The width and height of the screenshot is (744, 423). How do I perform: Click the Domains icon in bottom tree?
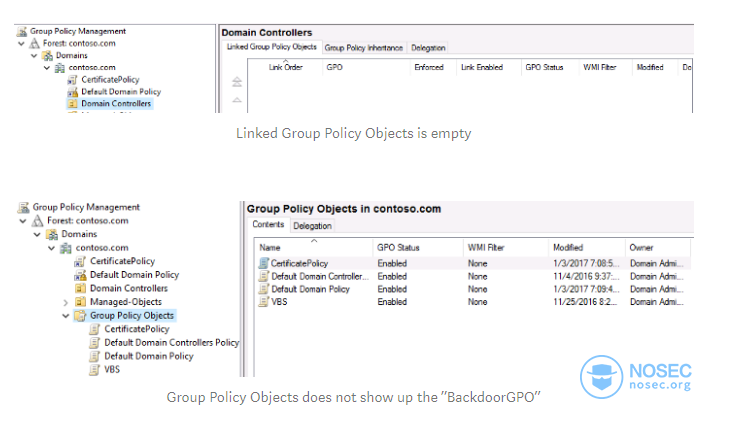tap(52, 234)
